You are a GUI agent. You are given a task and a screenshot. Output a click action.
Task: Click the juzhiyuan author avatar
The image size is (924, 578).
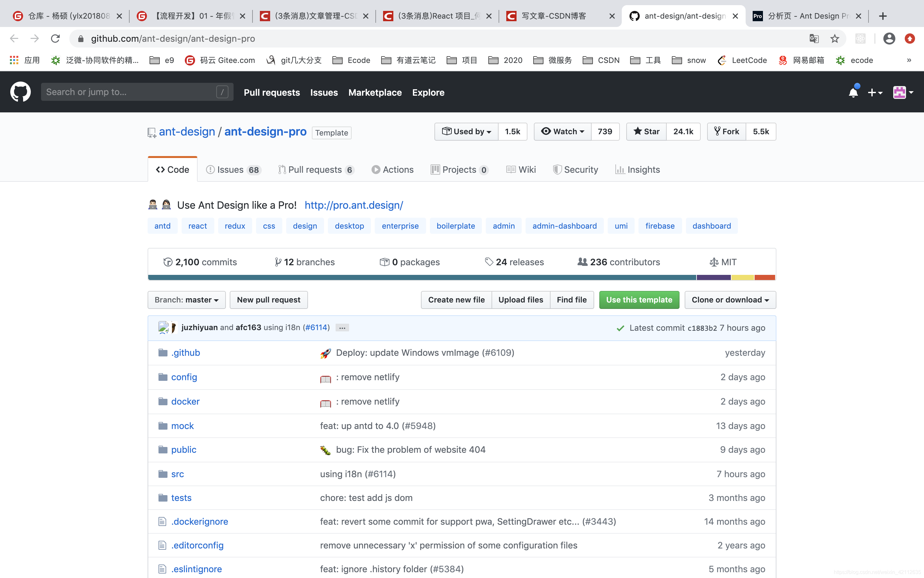point(163,328)
